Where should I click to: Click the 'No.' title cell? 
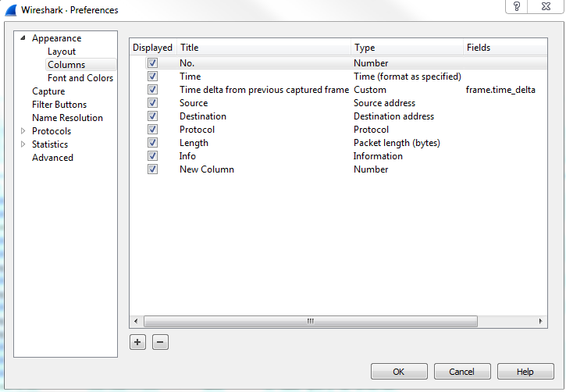[187, 63]
